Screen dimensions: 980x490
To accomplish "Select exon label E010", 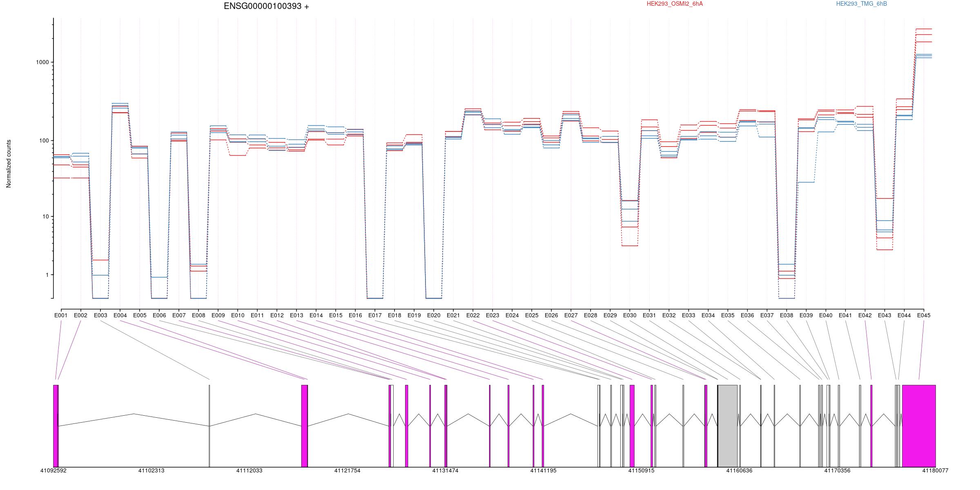I will pyautogui.click(x=238, y=315).
